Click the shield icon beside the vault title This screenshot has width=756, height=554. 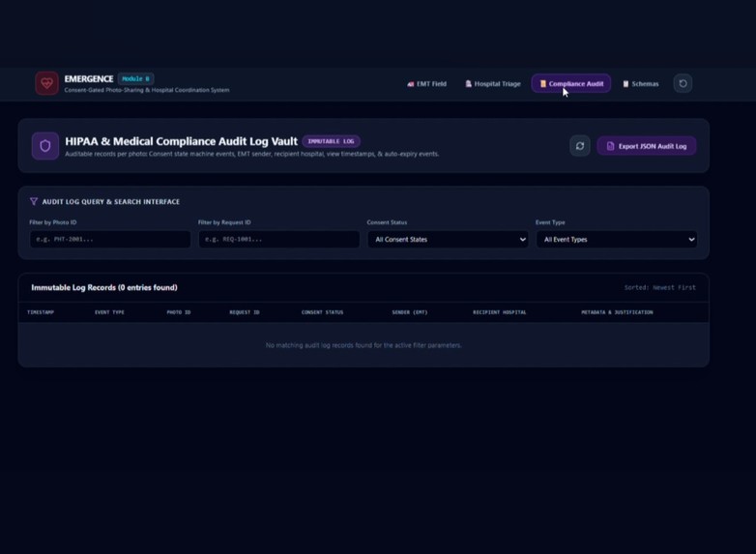tap(44, 146)
